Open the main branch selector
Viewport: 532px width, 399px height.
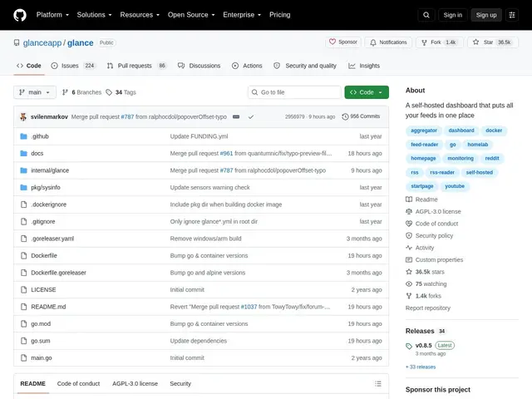tap(35, 92)
